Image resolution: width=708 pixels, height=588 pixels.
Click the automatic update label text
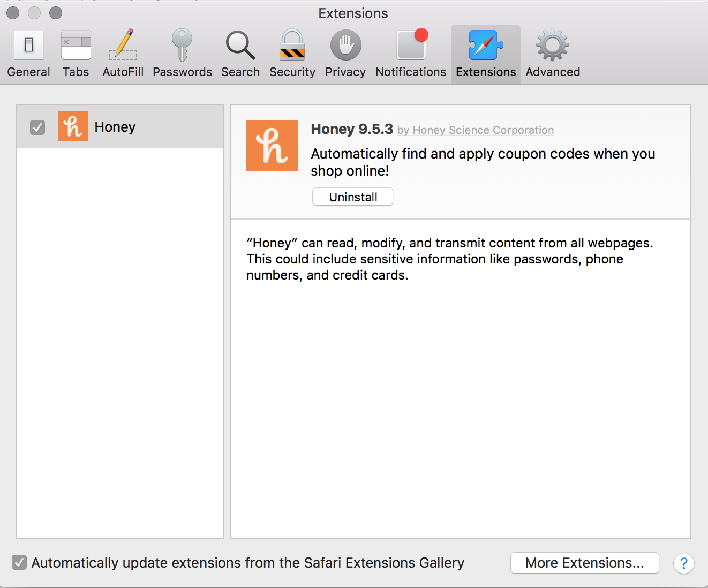coord(248,563)
